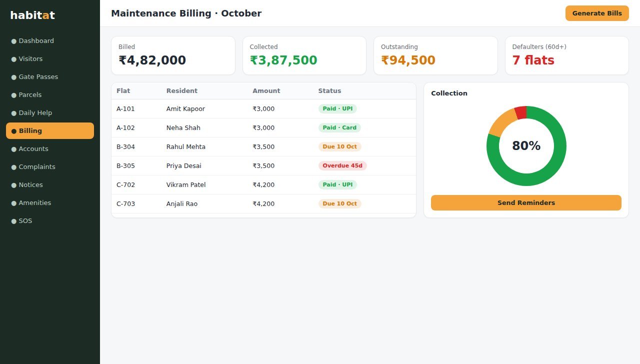
Task: Click resident Rahul Mehta
Action: 186,147
